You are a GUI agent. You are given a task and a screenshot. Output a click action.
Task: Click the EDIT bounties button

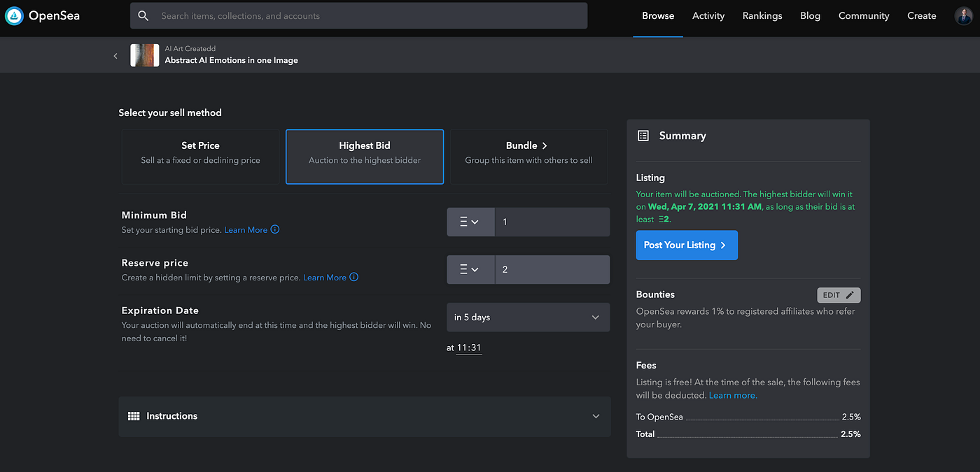pyautogui.click(x=839, y=295)
